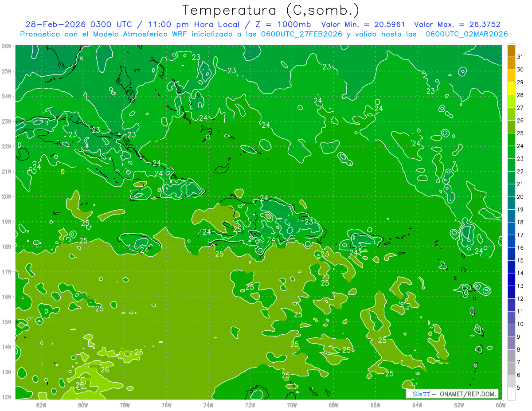This screenshot has height=411, width=532.
Task: Pick the yellow scale segment between 28 and 29
Action: 511,89
